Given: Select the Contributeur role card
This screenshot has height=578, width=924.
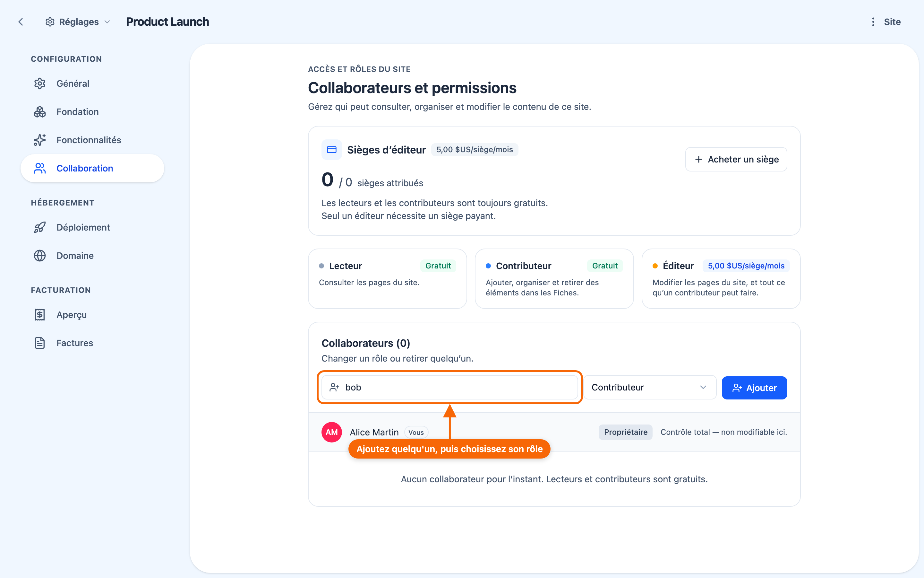Looking at the screenshot, I should coord(554,279).
